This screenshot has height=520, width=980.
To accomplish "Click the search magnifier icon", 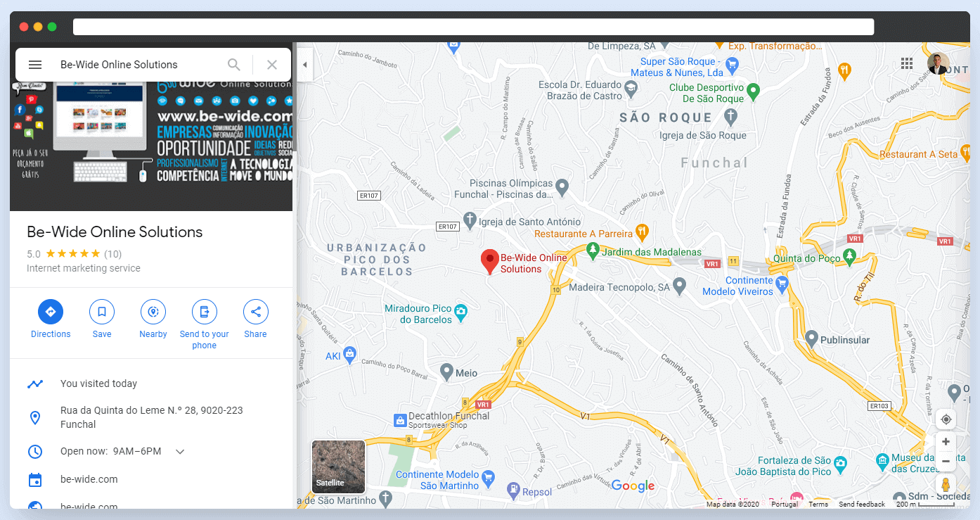I will pyautogui.click(x=234, y=65).
